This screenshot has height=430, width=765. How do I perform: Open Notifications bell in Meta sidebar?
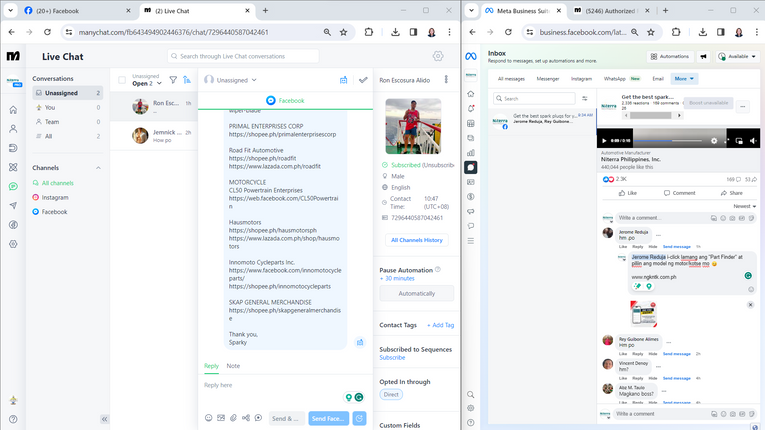(x=470, y=108)
